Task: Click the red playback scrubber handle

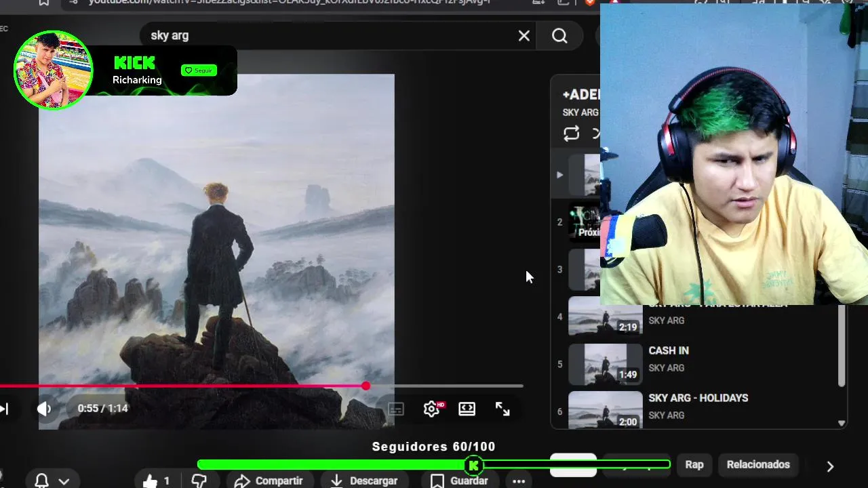Action: tap(366, 386)
